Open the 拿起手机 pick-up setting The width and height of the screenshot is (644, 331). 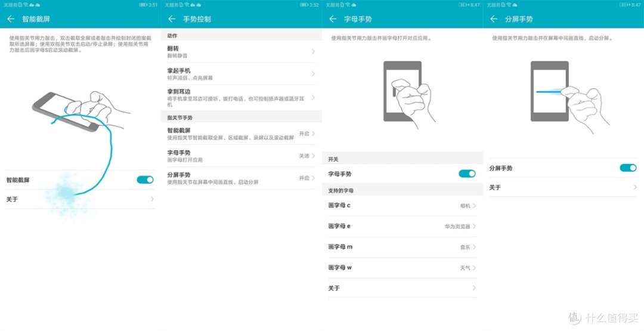241,74
